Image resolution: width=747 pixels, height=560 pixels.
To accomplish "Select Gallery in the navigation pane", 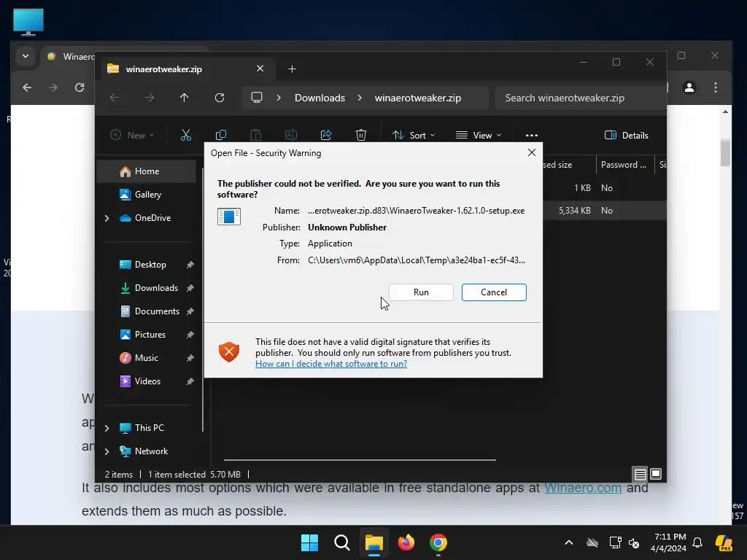I will point(147,194).
